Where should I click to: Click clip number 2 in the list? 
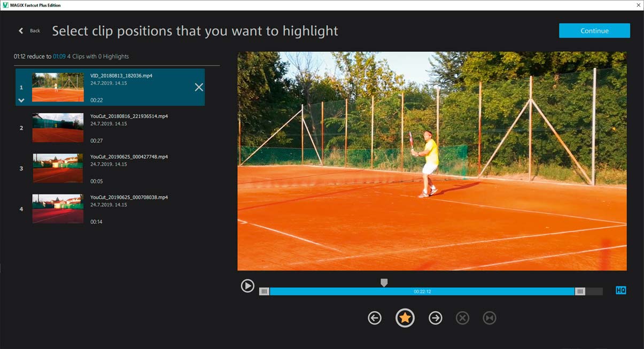point(21,128)
